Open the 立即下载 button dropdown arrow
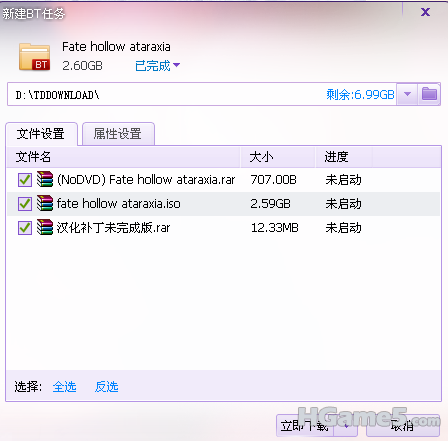Image resolution: width=448 pixels, height=441 pixels. pos(346,426)
